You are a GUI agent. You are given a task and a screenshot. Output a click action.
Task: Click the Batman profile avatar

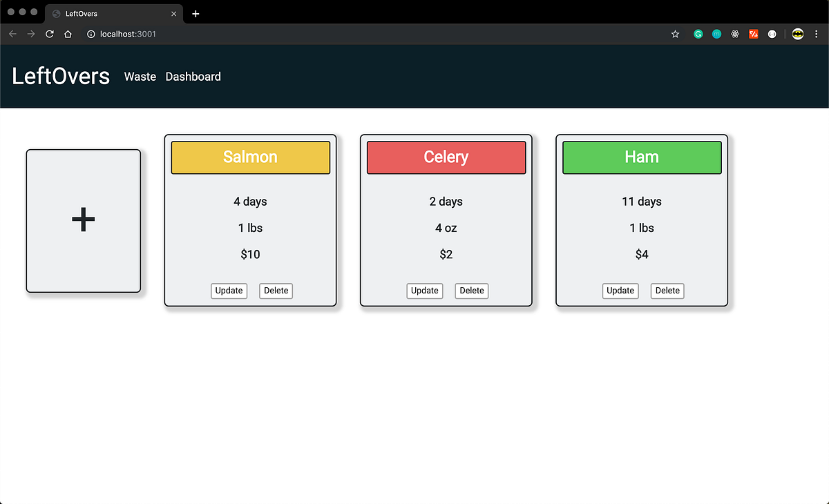click(798, 33)
